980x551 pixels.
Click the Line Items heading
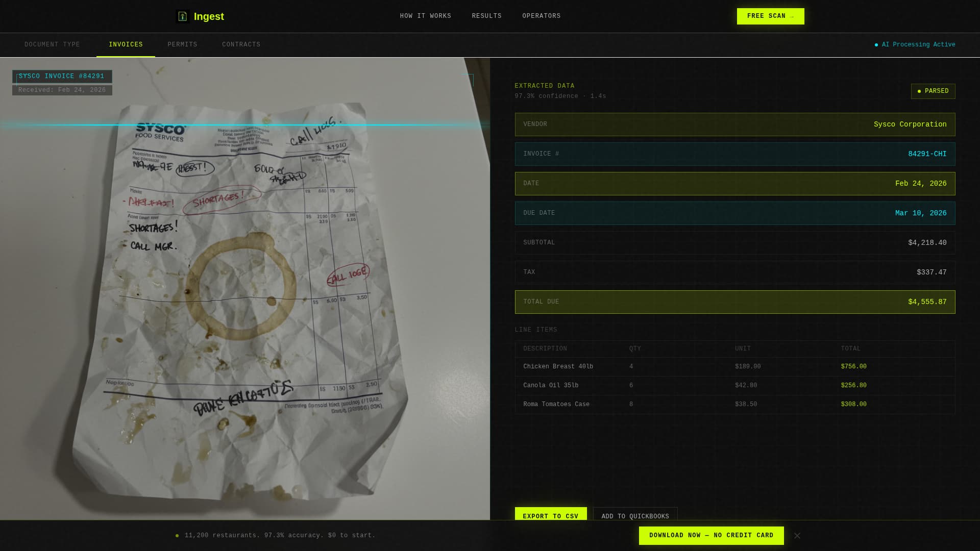[536, 330]
